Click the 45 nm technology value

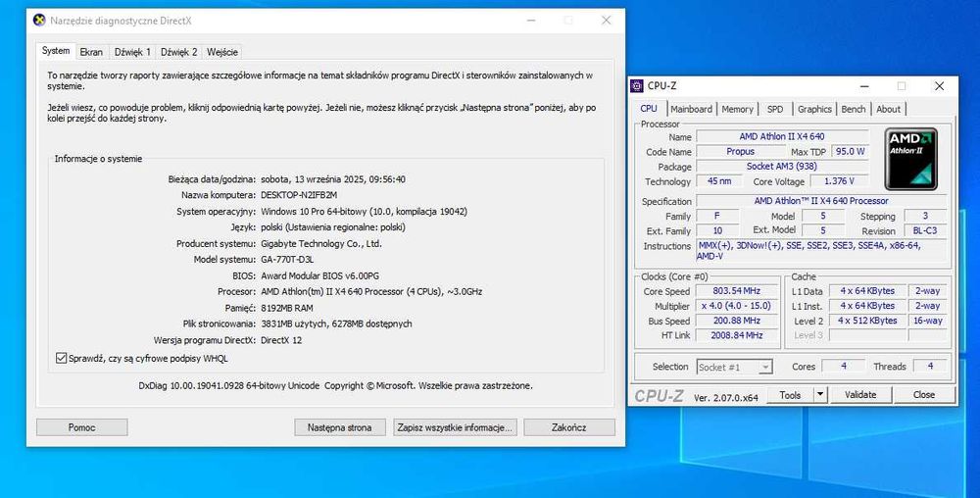tap(719, 181)
